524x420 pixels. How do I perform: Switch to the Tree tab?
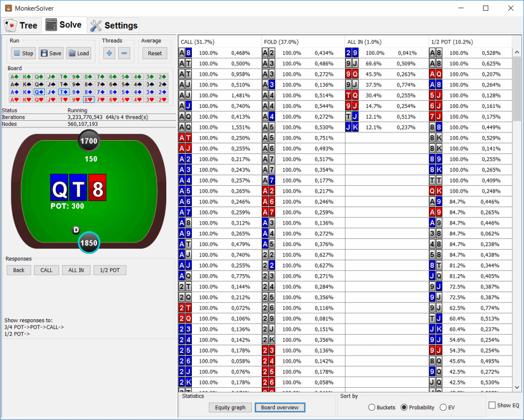coord(21,25)
